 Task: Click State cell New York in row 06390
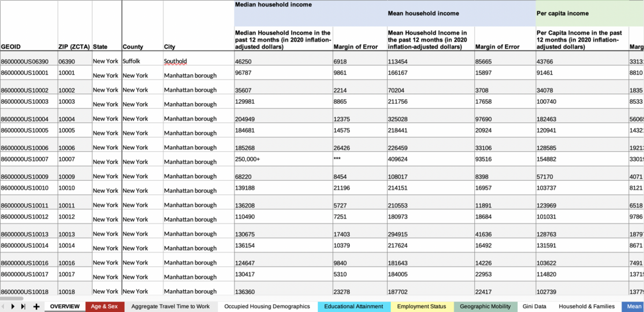[106, 58]
